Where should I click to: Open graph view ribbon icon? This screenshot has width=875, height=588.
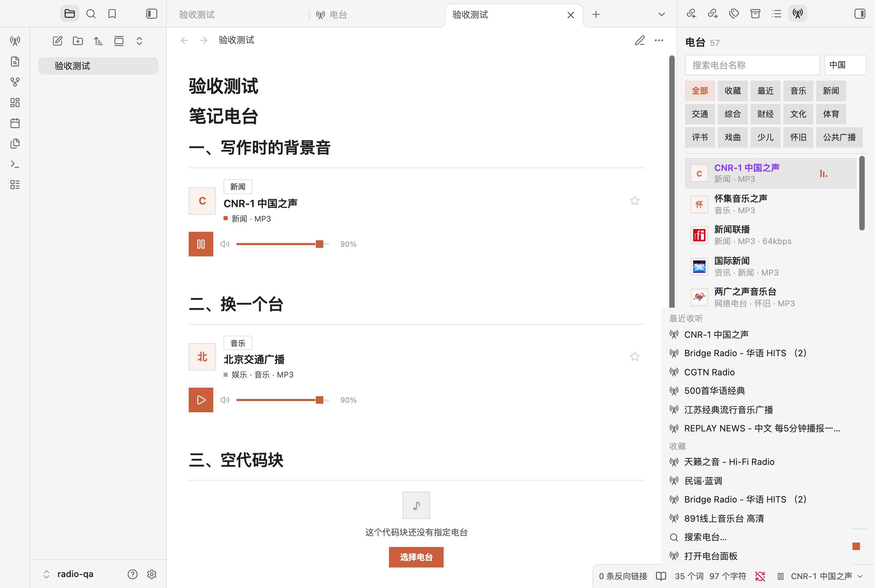tap(15, 82)
